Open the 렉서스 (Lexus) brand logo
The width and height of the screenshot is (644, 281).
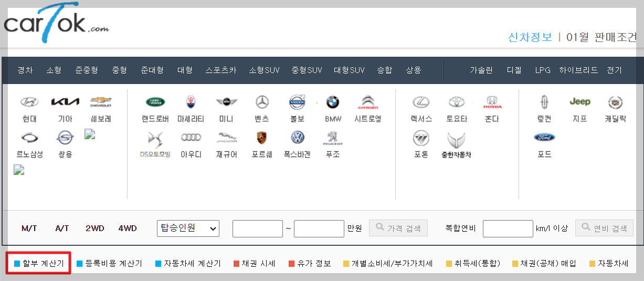coord(421,102)
